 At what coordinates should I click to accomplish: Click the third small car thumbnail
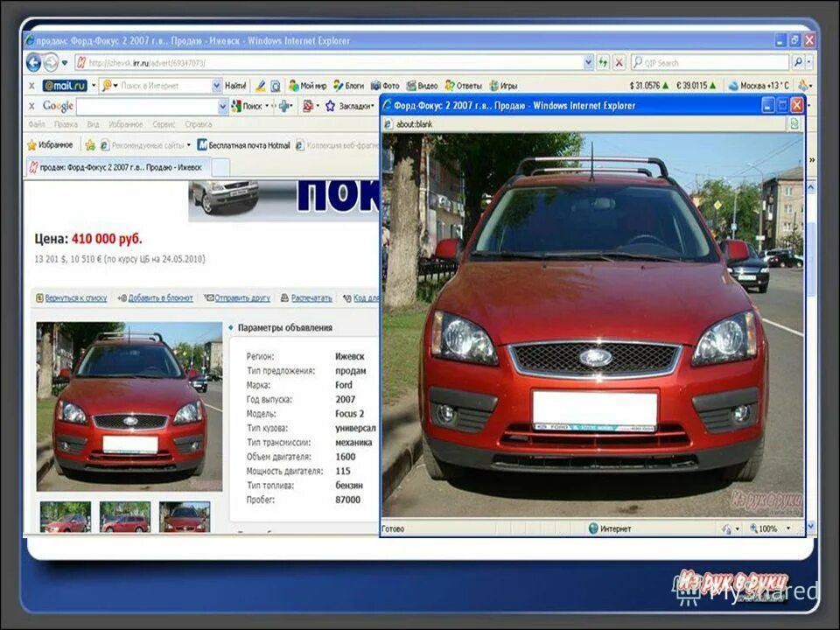(185, 517)
